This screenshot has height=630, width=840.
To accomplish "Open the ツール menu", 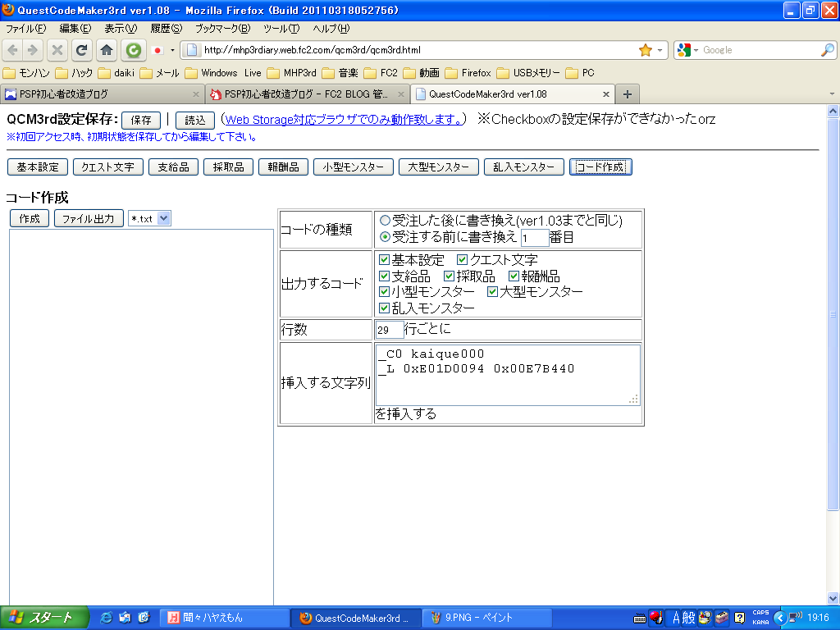I will [282, 29].
